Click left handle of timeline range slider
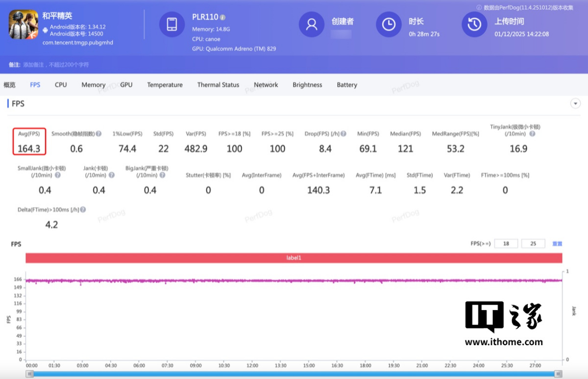 [30, 374]
